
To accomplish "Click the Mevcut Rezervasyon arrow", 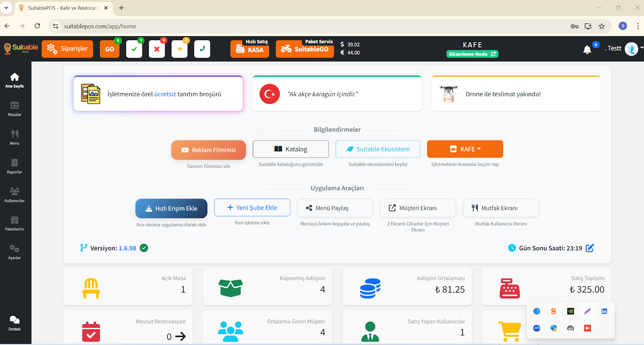I will [181, 337].
